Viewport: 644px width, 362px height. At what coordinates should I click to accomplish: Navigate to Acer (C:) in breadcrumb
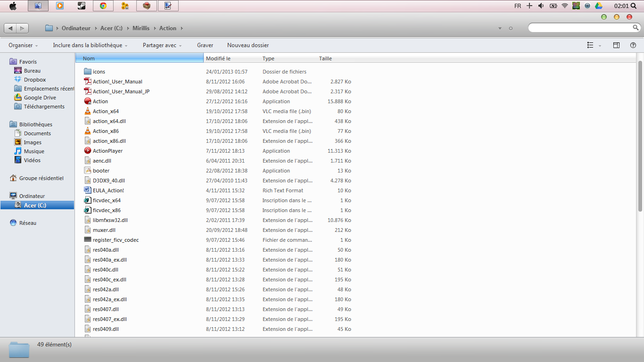pos(111,28)
